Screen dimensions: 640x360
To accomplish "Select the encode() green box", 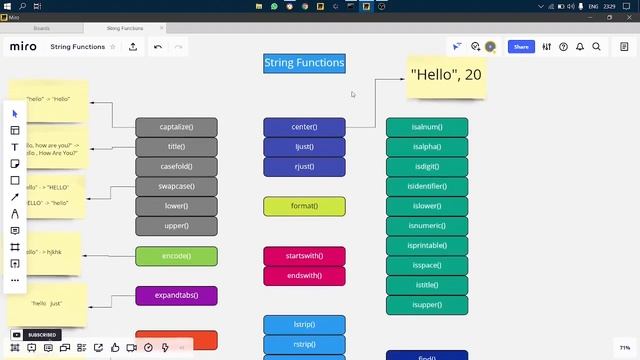I will (x=176, y=256).
